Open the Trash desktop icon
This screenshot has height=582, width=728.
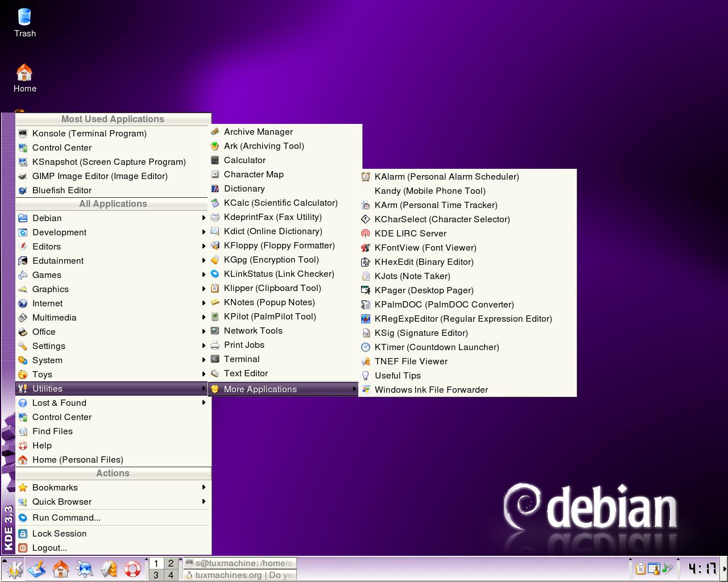point(24,23)
